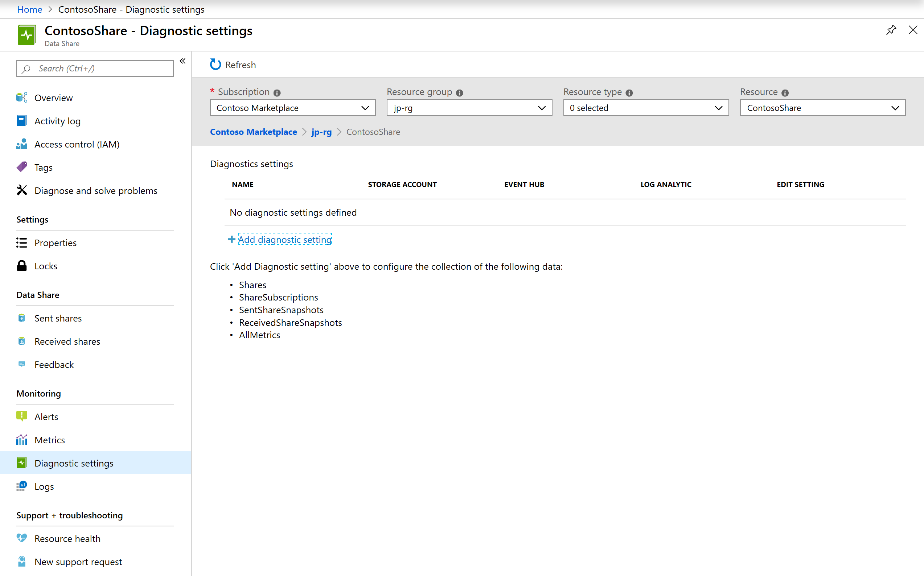The height and width of the screenshot is (576, 924).
Task: Click the jp-rg breadcrumb link
Action: [322, 132]
